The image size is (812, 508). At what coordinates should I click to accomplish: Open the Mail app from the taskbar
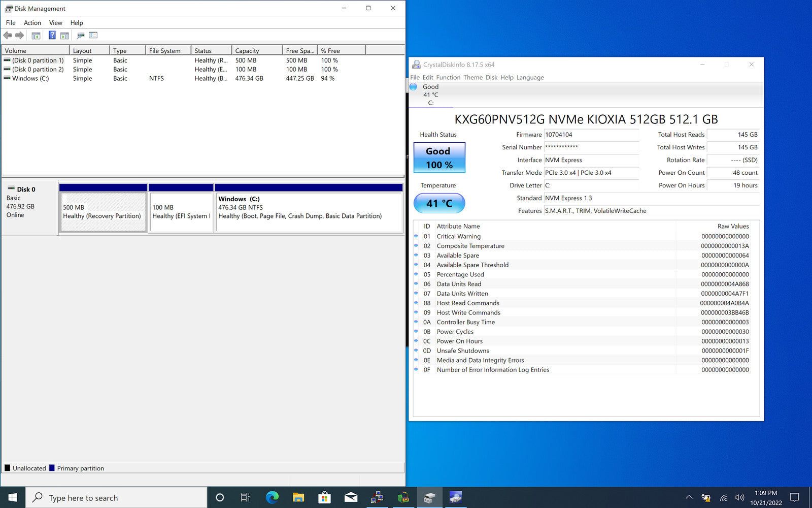point(351,497)
